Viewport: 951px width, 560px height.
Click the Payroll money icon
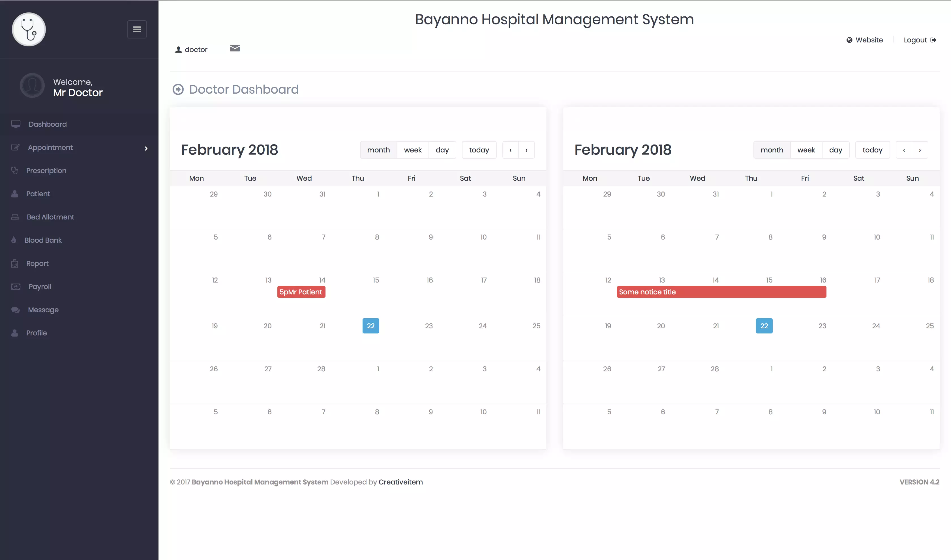point(16,287)
